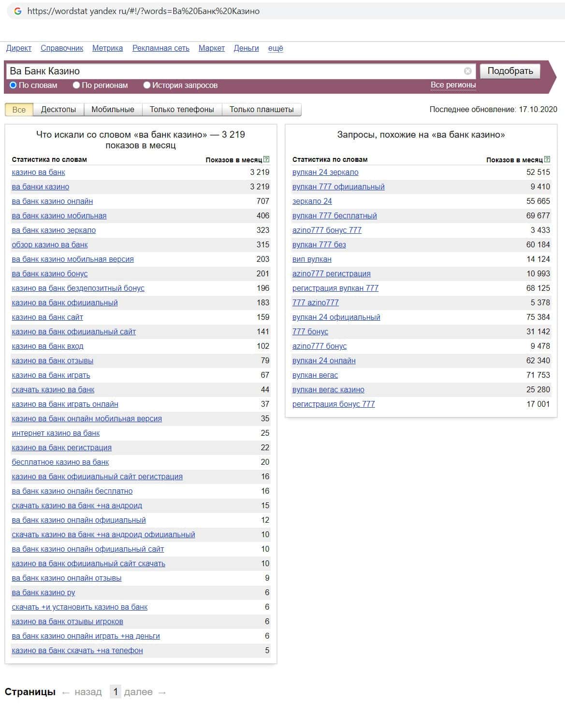
Task: Open the 'ва банк казино мобильная' link
Action: click(x=59, y=216)
